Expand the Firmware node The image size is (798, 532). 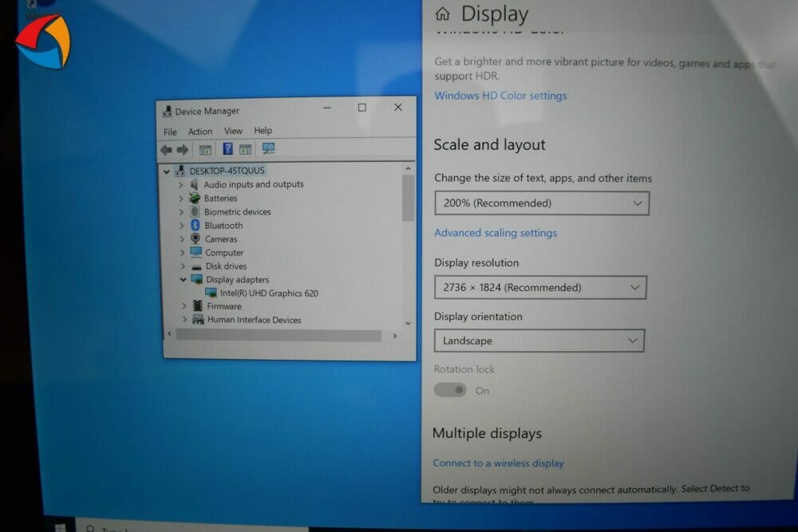[x=184, y=306]
